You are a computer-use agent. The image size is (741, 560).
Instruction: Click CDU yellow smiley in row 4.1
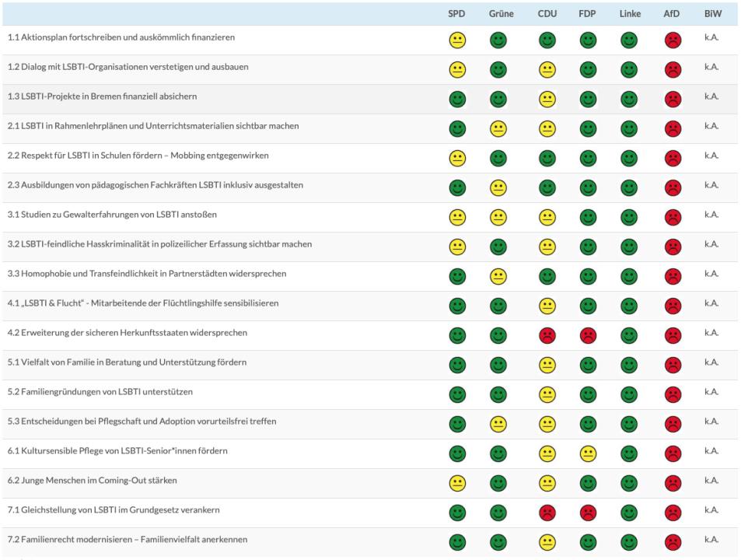pyautogui.click(x=547, y=306)
